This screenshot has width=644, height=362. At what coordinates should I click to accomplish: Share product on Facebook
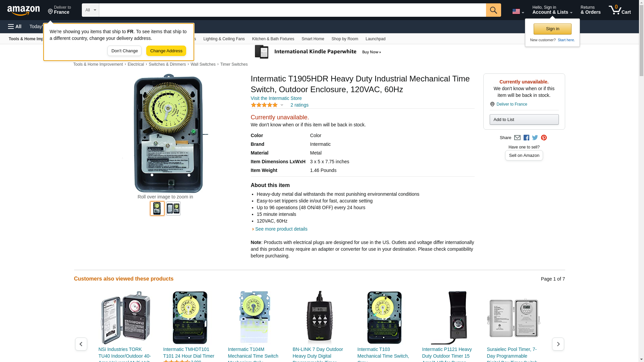(526, 138)
